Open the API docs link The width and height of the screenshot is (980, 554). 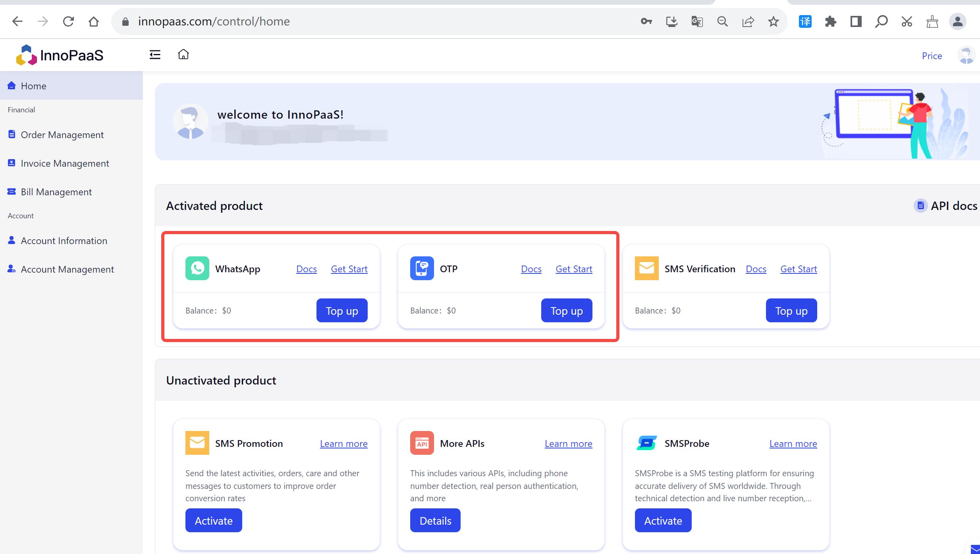click(x=946, y=206)
